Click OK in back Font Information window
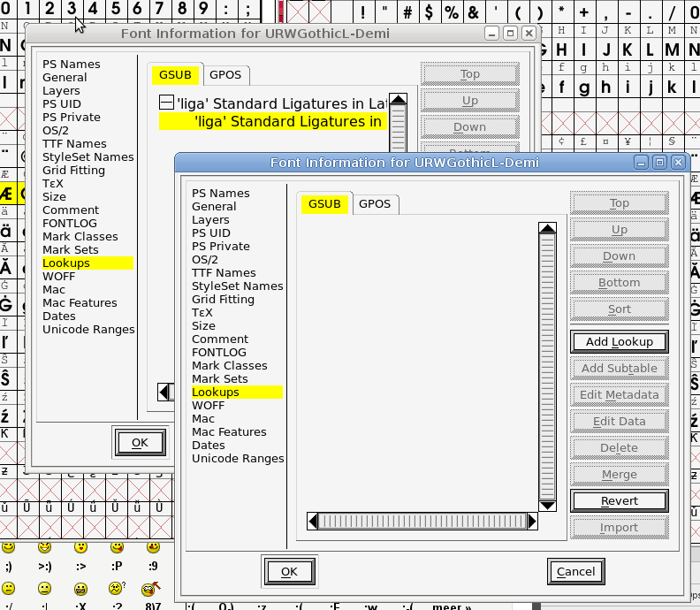The image size is (700, 610). tap(141, 443)
